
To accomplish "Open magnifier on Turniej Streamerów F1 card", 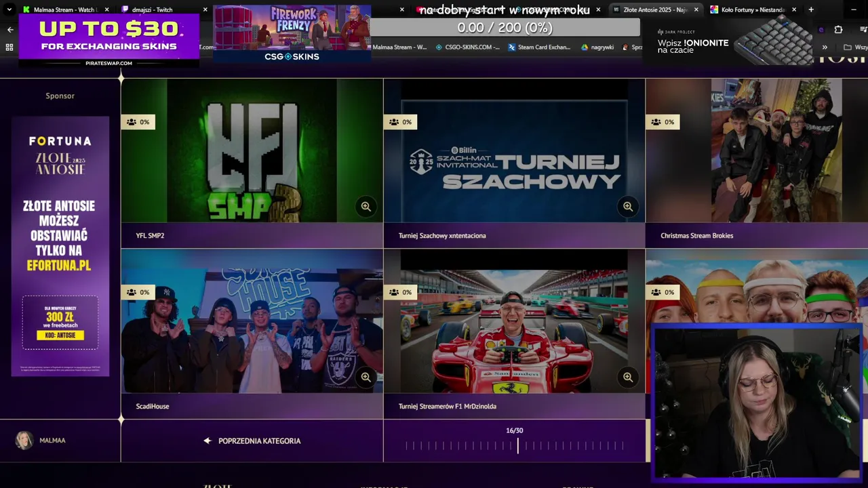I will pyautogui.click(x=628, y=377).
